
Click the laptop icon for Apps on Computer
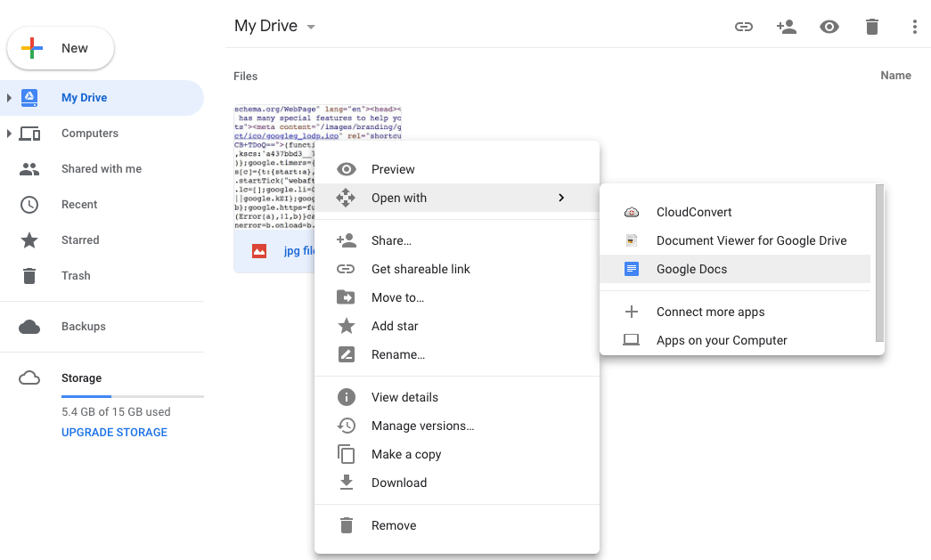631,340
